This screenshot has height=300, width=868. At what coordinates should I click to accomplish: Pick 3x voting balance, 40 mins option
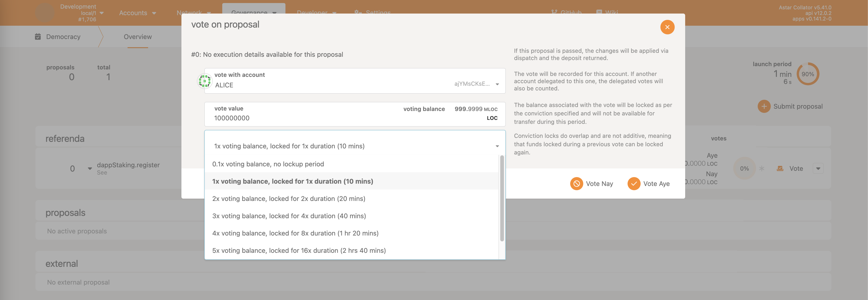tap(289, 216)
